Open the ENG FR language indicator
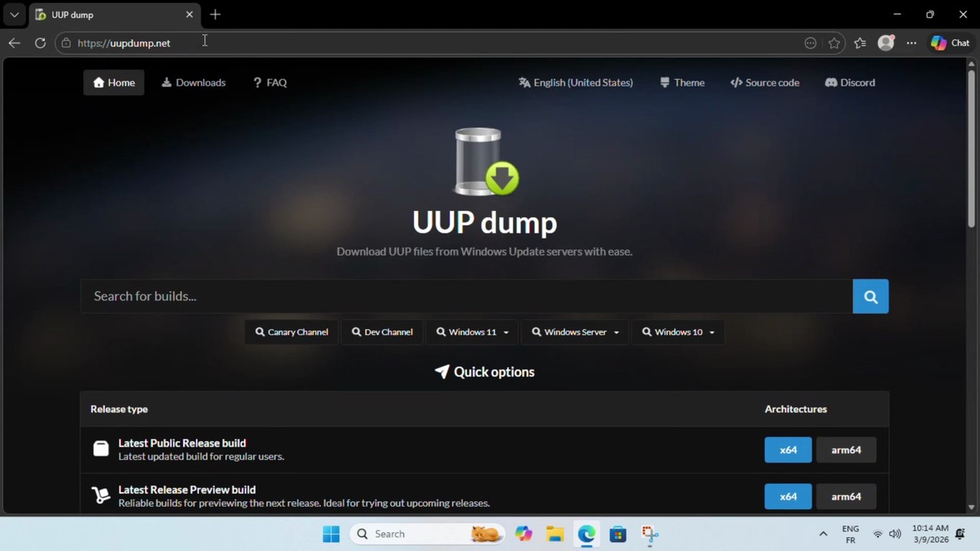Viewport: 980px width, 551px height. click(x=850, y=534)
